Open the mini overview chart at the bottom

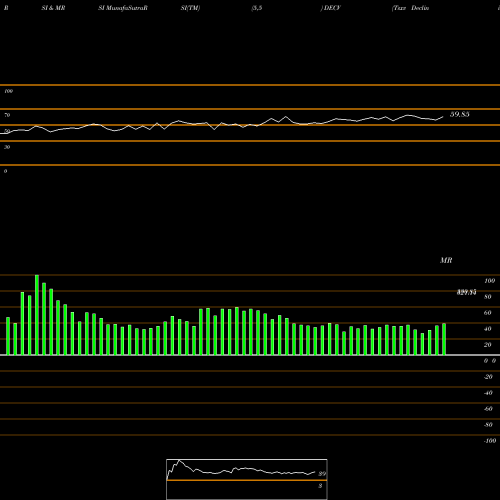247,479
